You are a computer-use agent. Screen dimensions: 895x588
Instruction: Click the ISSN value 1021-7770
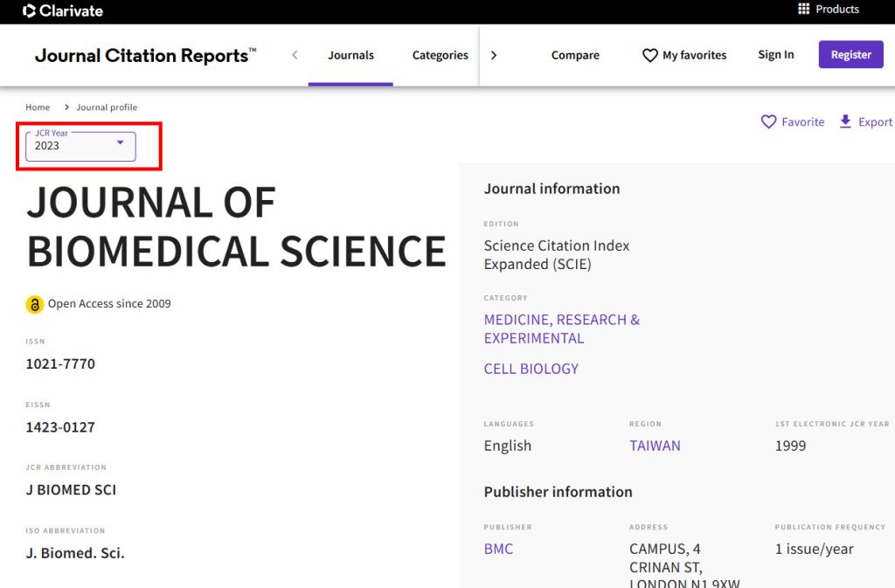pyautogui.click(x=60, y=363)
